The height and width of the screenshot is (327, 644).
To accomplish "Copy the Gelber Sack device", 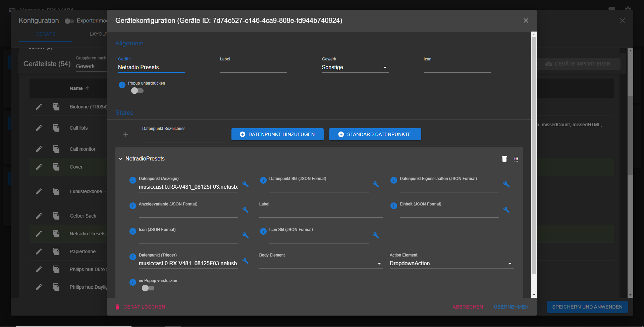I will coord(56,216).
